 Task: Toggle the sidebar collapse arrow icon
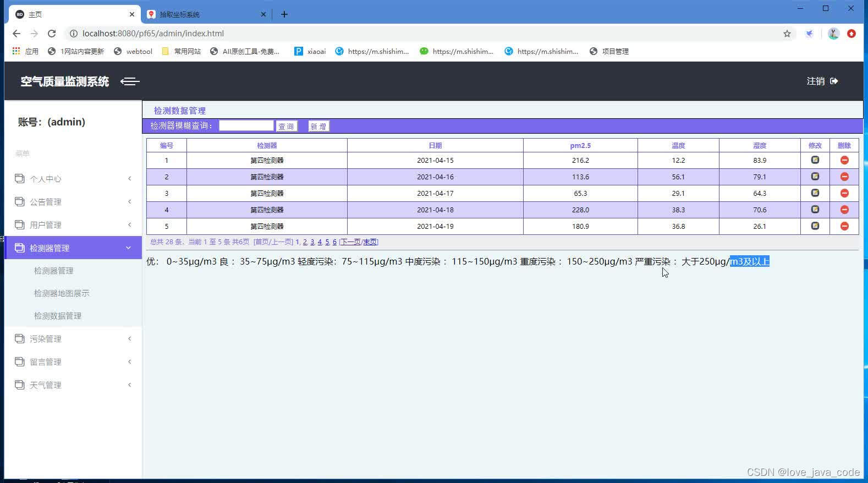pyautogui.click(x=130, y=81)
